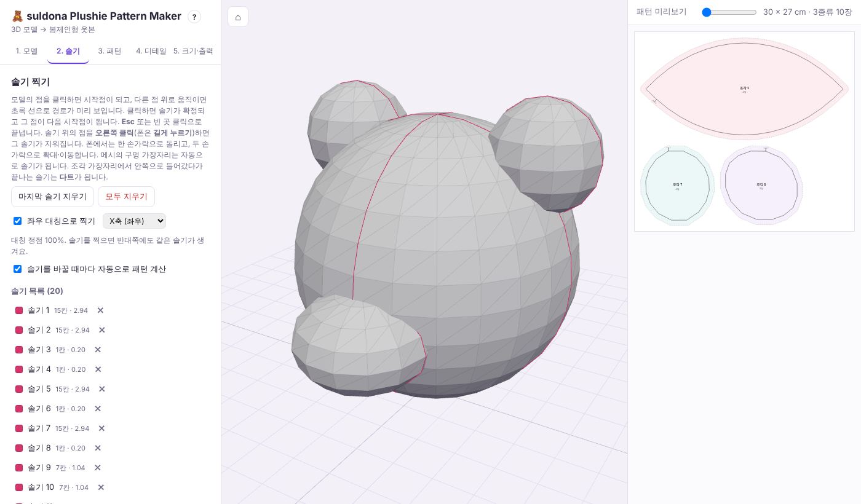Open the 5. 크기·출력 tab
This screenshot has height=504, width=861.
coord(193,51)
